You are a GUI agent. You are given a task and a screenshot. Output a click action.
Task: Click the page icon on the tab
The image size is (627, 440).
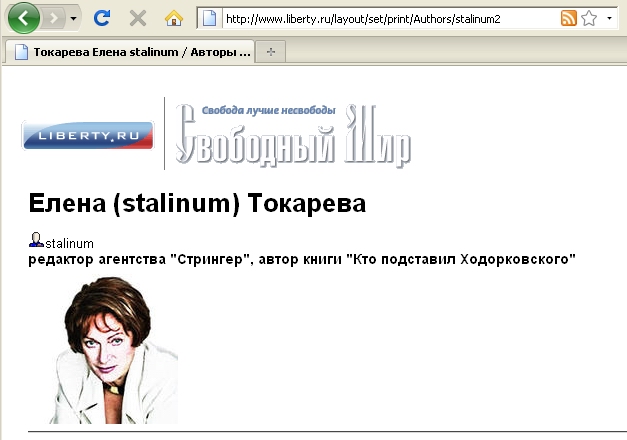(20, 51)
